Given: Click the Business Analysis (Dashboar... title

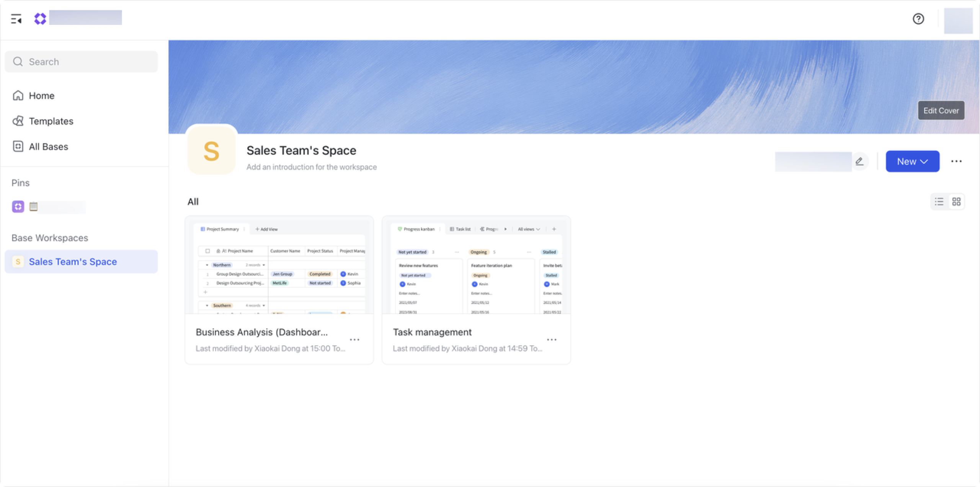Looking at the screenshot, I should [x=261, y=332].
